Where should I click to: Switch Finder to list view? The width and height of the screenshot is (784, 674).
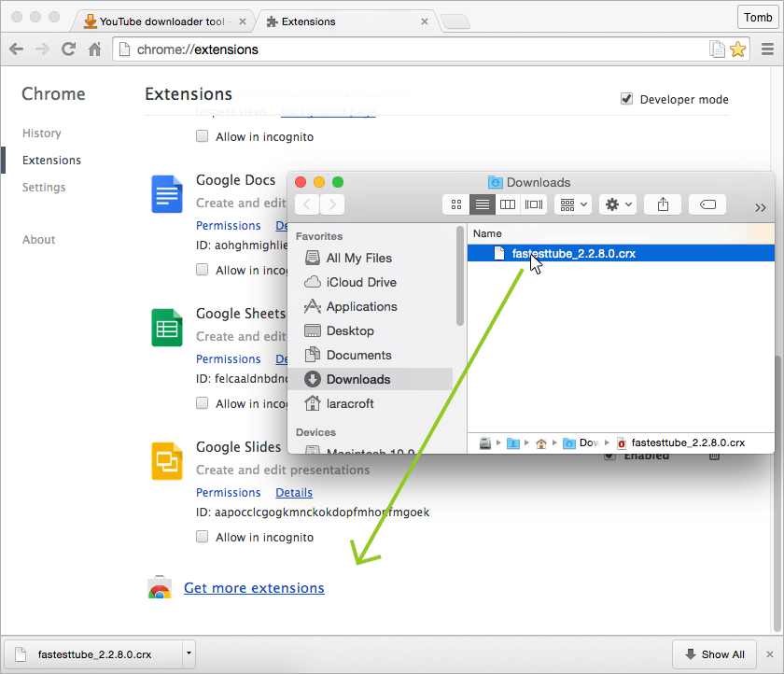click(x=482, y=204)
